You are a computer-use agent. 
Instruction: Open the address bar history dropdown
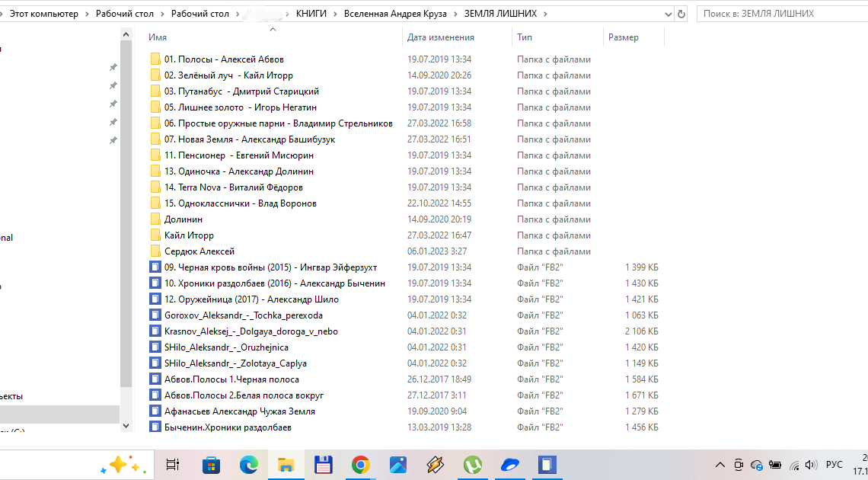(668, 14)
